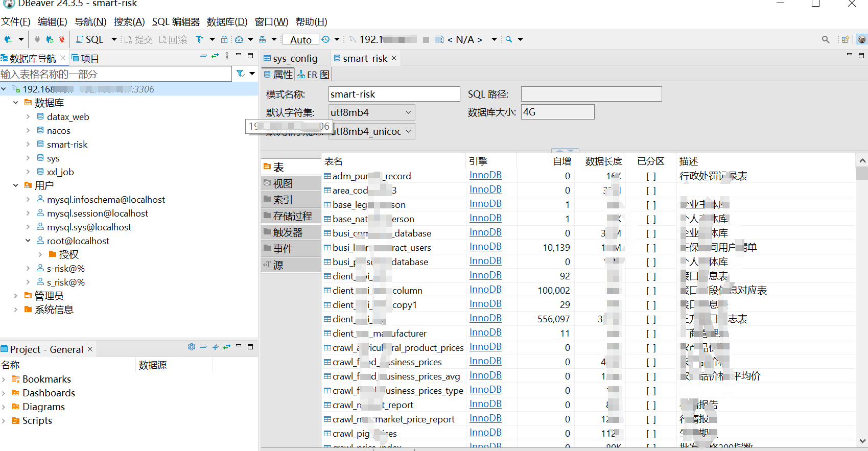Screen dimensions: 868x451
Task: Select the DBeaver perspective icon
Action: [x=862, y=39]
